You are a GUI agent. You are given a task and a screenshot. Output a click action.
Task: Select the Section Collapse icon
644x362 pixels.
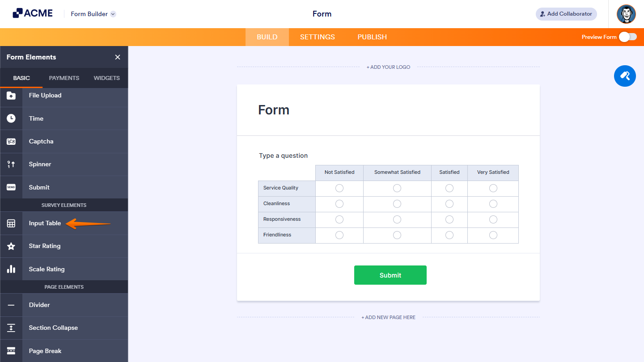pos(11,328)
